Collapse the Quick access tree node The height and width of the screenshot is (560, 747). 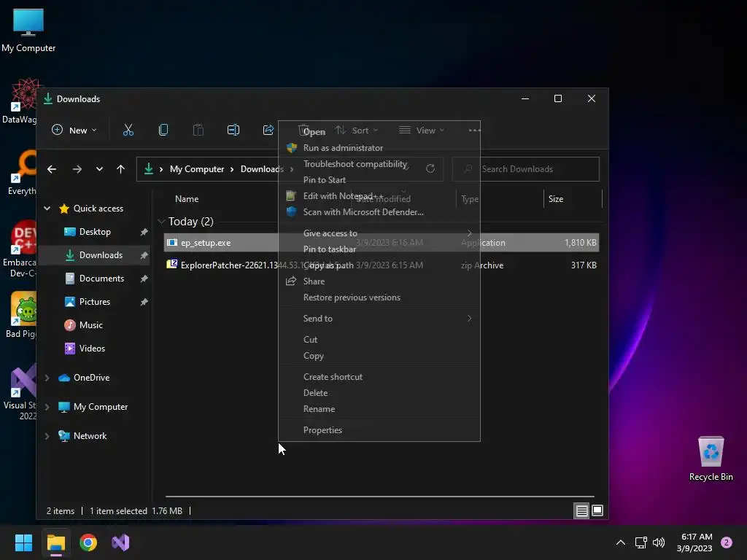(x=47, y=209)
